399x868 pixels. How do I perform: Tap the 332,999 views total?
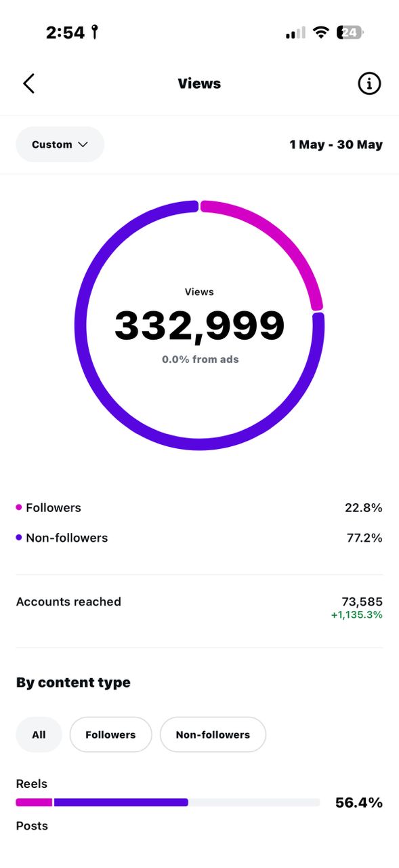[x=199, y=325]
